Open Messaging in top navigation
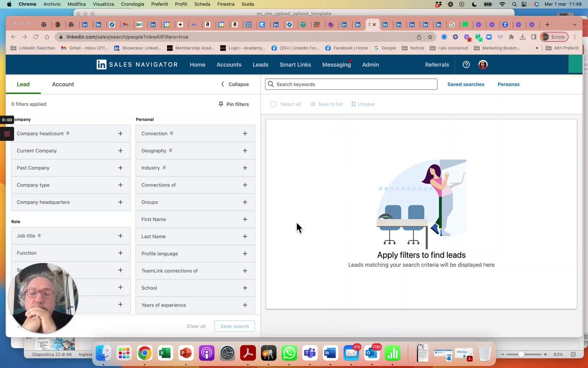The height and width of the screenshot is (368, 588). 336,64
